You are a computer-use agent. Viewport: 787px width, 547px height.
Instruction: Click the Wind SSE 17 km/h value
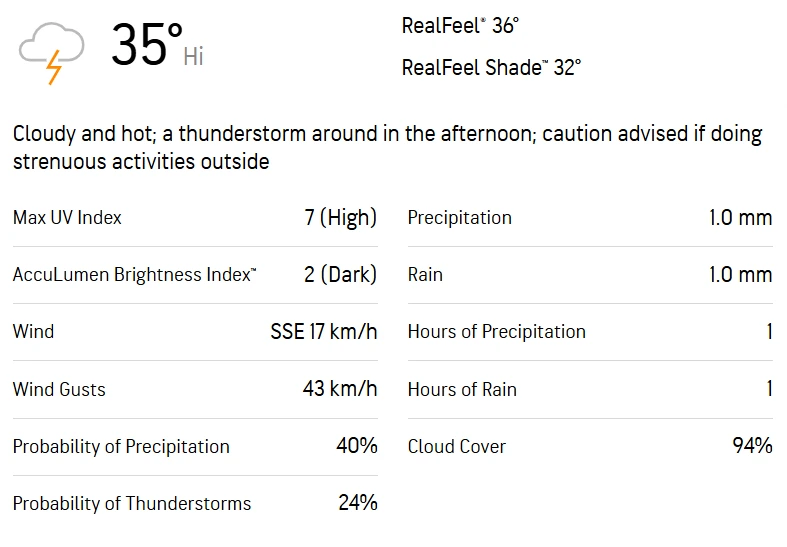[x=324, y=332]
